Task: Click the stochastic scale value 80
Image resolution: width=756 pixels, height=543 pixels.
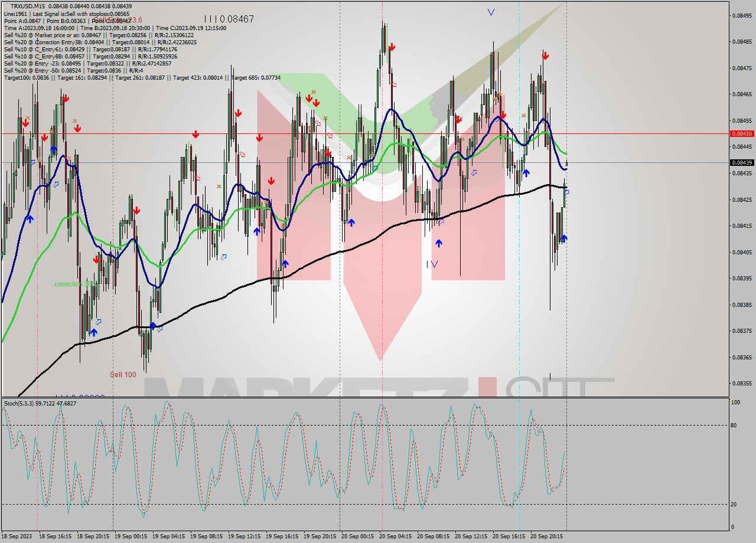Action: (735, 425)
